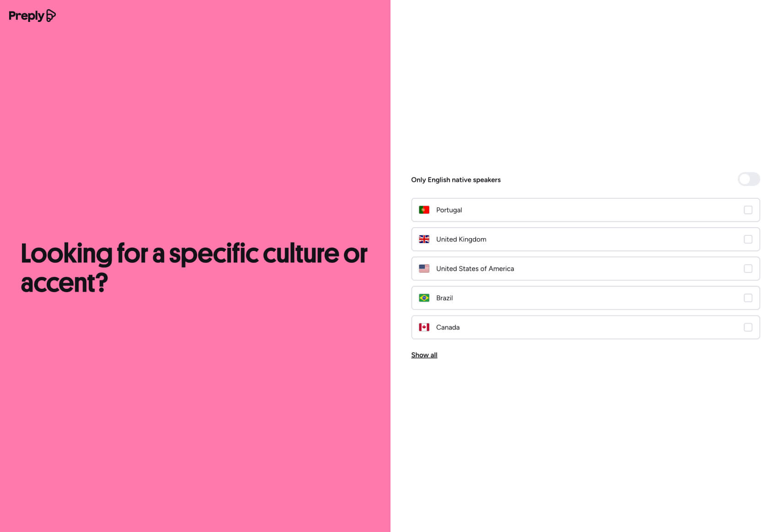Tick the United States of America checkbox
The image size is (781, 532).
[x=748, y=269]
